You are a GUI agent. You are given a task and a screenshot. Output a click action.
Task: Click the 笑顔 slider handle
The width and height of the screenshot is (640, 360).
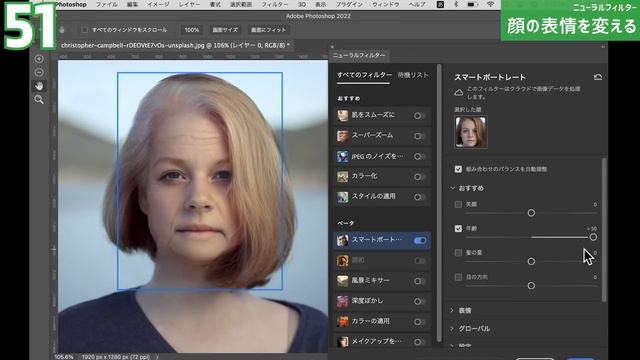coord(531,213)
